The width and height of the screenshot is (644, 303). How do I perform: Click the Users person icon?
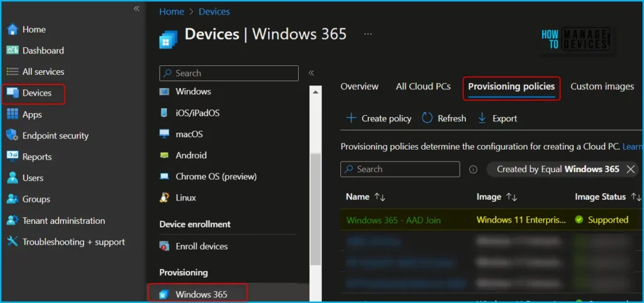click(13, 178)
